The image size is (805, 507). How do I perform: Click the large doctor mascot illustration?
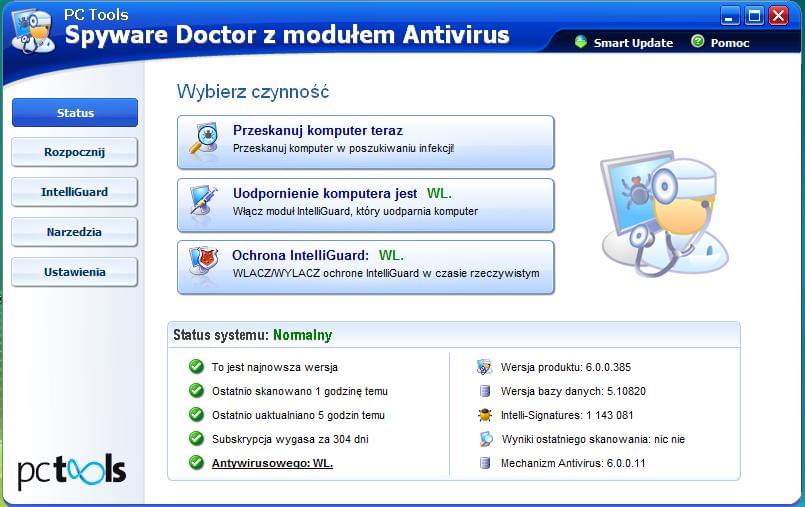pyautogui.click(x=664, y=213)
